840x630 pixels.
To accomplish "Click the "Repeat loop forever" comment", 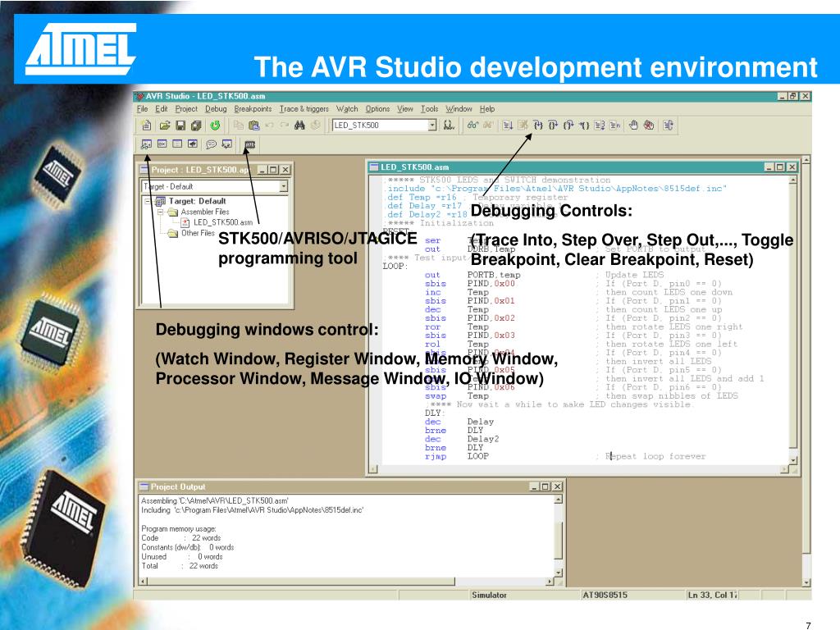I will [655, 456].
